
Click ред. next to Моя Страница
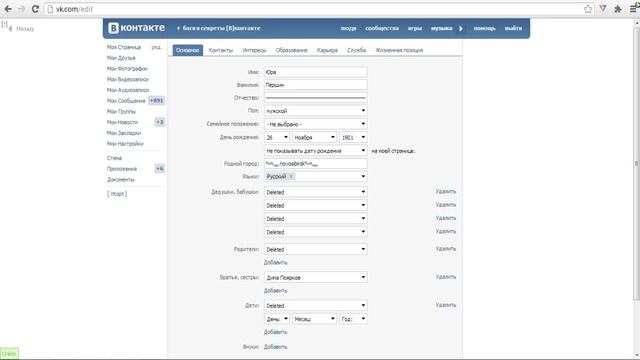pos(156,47)
